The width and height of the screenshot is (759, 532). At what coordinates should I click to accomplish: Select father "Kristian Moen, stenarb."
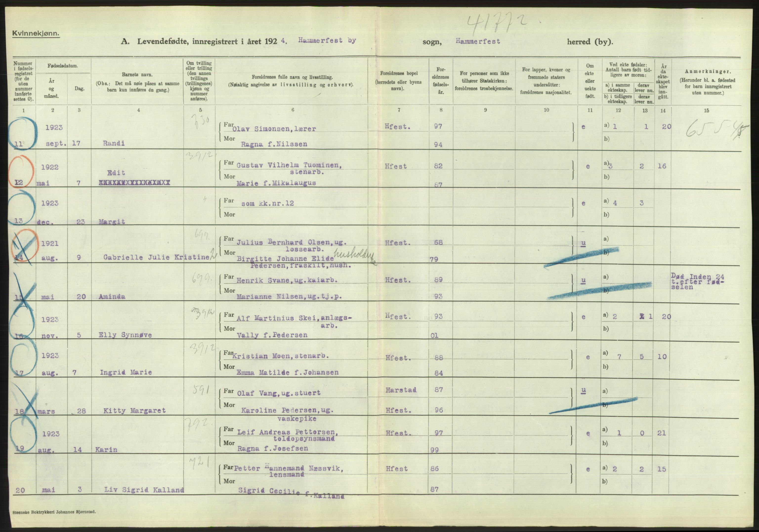click(280, 356)
